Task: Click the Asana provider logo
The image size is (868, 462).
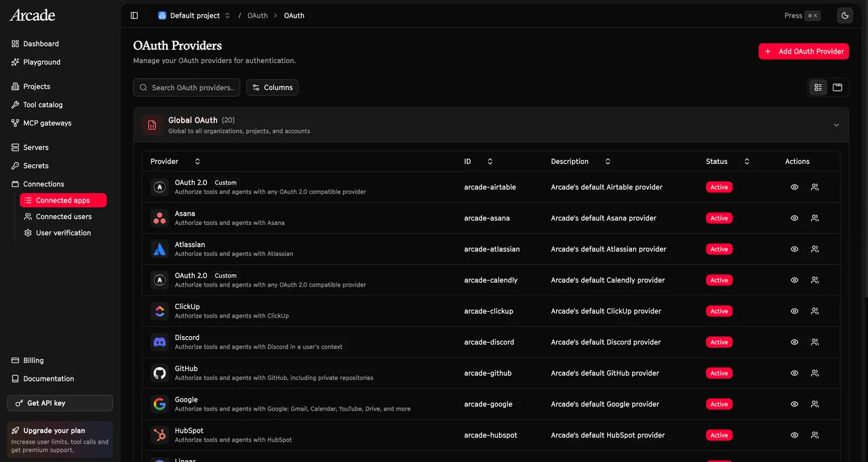Action: [159, 218]
